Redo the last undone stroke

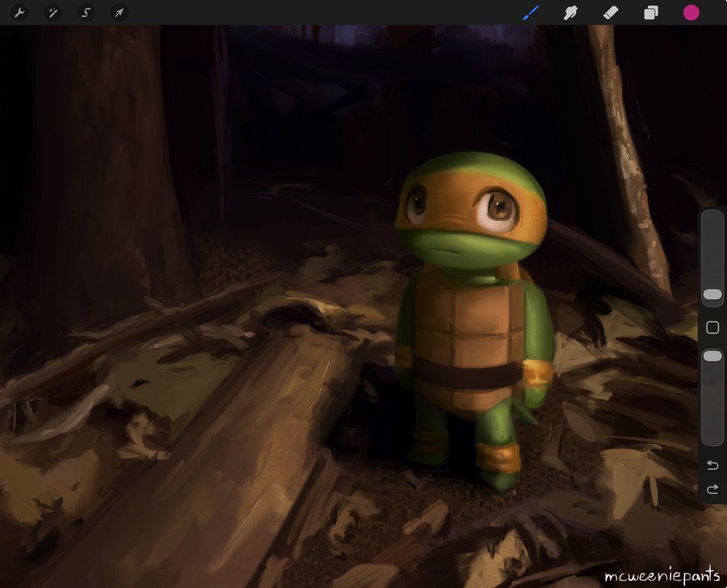click(712, 489)
